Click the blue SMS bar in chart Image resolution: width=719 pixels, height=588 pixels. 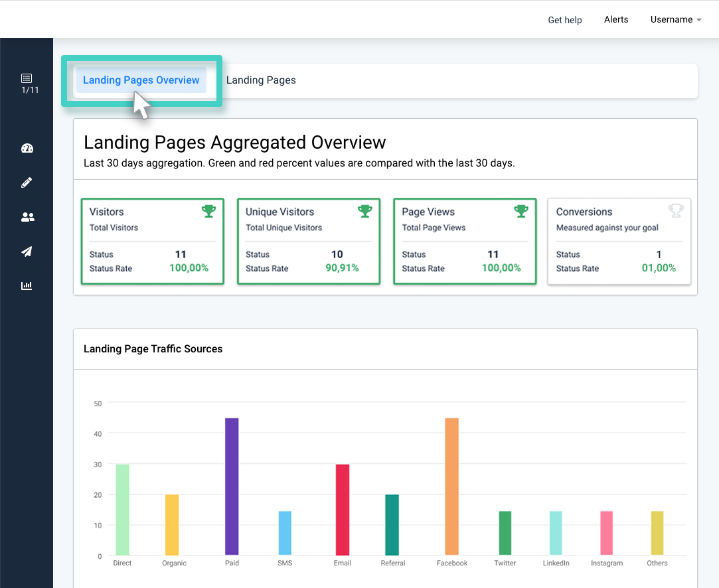click(285, 533)
